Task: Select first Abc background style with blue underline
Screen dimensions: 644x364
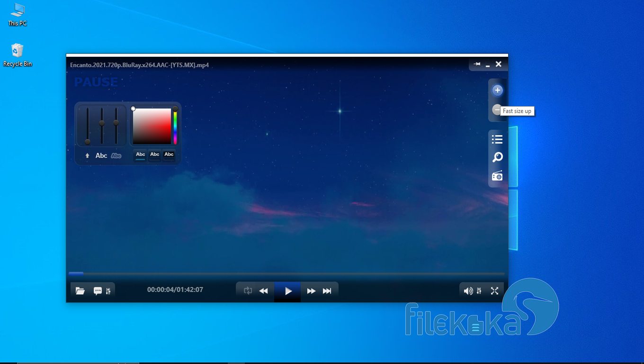Action: 141,155
